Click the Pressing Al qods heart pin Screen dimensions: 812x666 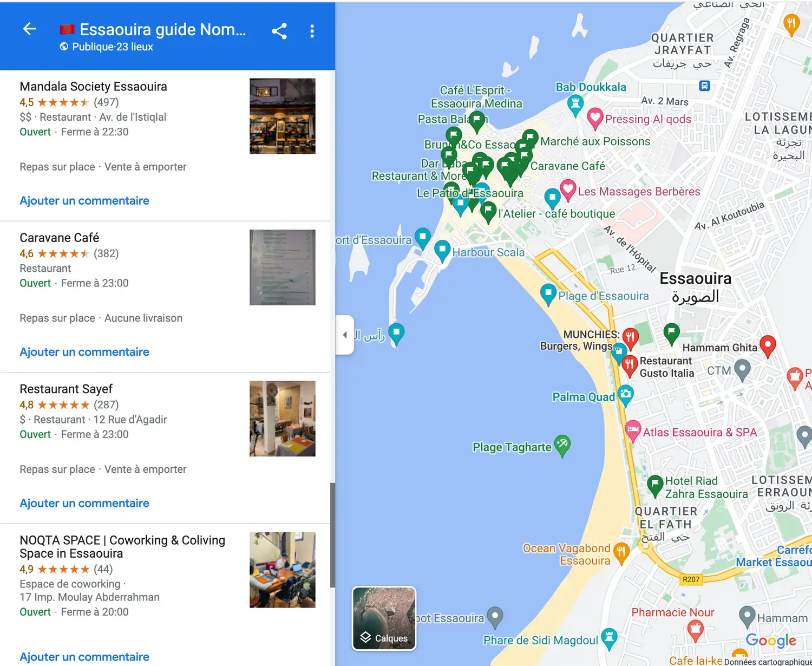coord(595,119)
